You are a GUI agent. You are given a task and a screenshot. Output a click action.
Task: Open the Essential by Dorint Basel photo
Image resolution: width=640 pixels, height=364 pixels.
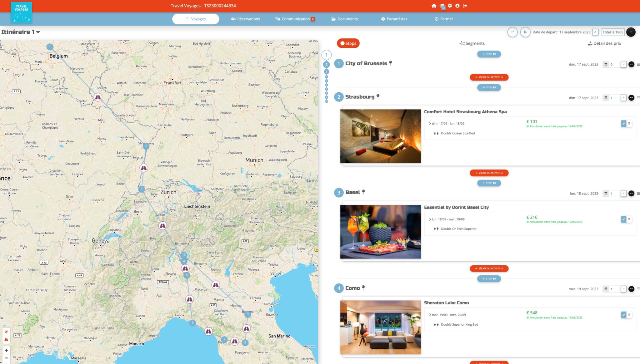click(x=380, y=231)
